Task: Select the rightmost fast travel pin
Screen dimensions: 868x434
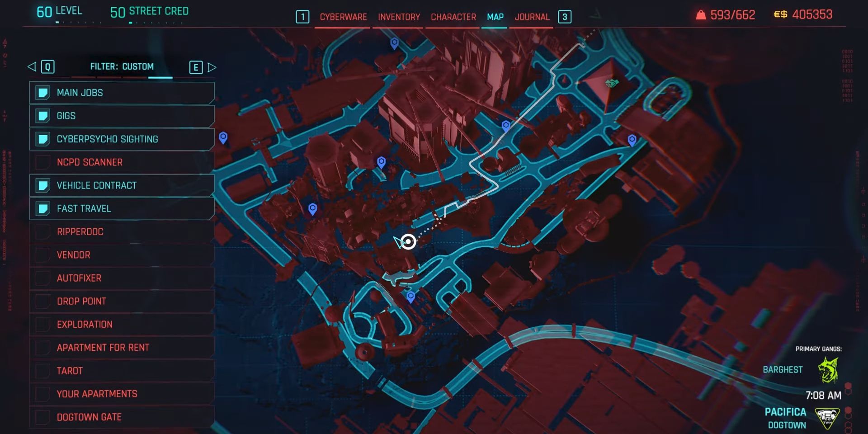Action: tap(632, 140)
